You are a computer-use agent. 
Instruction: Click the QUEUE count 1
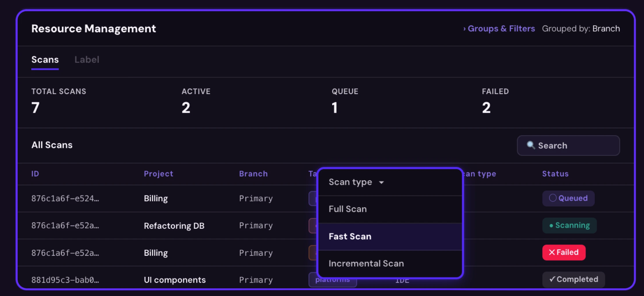click(335, 107)
